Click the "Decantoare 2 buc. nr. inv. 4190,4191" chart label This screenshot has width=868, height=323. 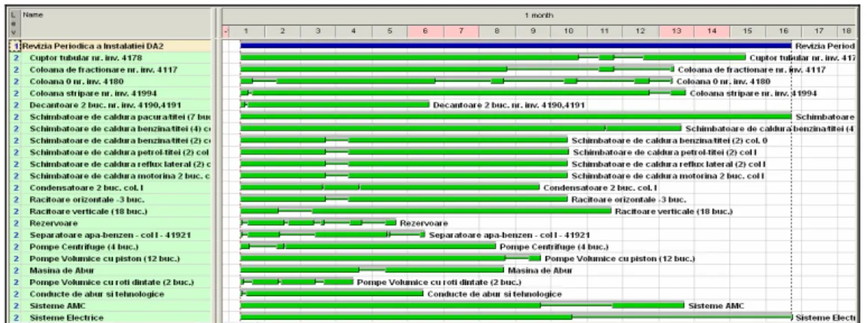pos(509,104)
